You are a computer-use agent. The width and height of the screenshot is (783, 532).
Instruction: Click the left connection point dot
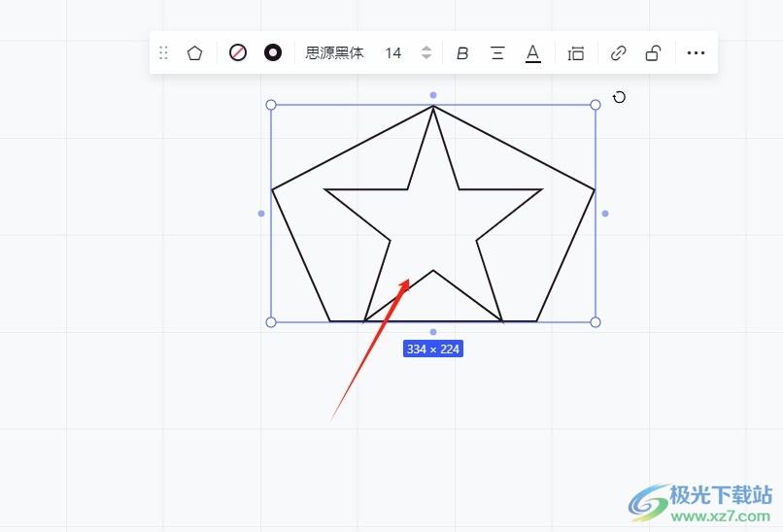(x=261, y=214)
